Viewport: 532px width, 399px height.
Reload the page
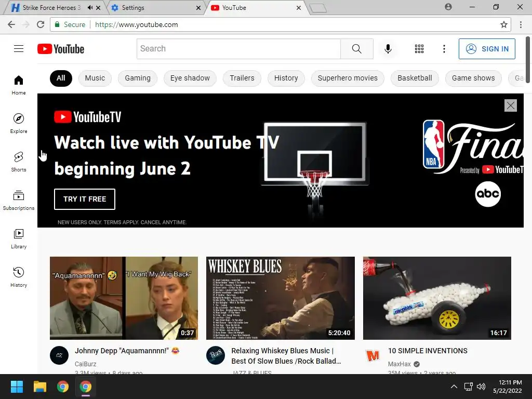[x=41, y=24]
